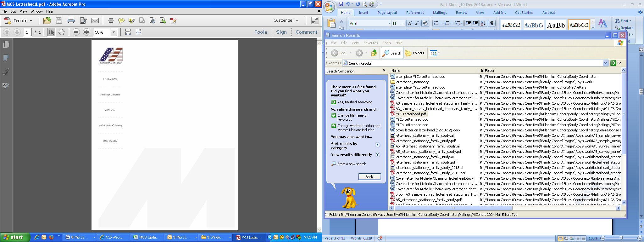The width and height of the screenshot is (644, 242).
Task: Sort text with the Word sort icon
Action: pos(483,23)
